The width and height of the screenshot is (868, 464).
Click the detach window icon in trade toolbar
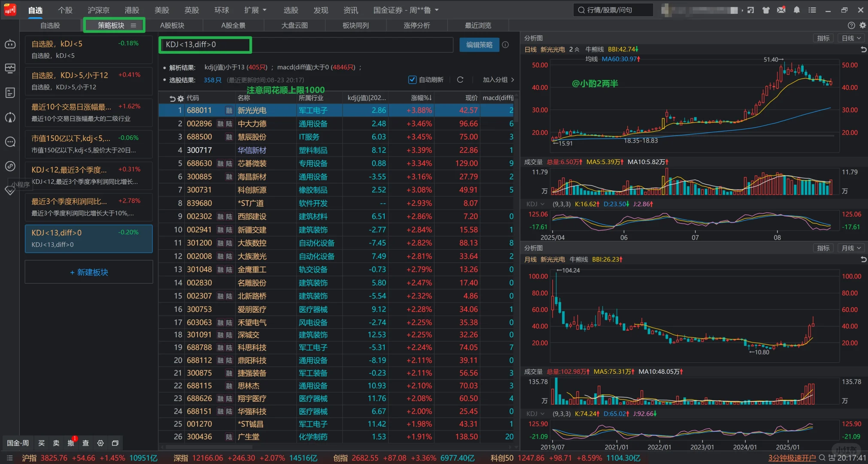click(115, 443)
